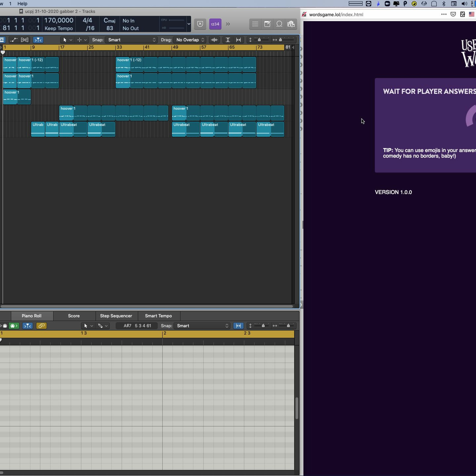Click the /16 division value
This screenshot has width=476, height=476.
click(x=90, y=28)
